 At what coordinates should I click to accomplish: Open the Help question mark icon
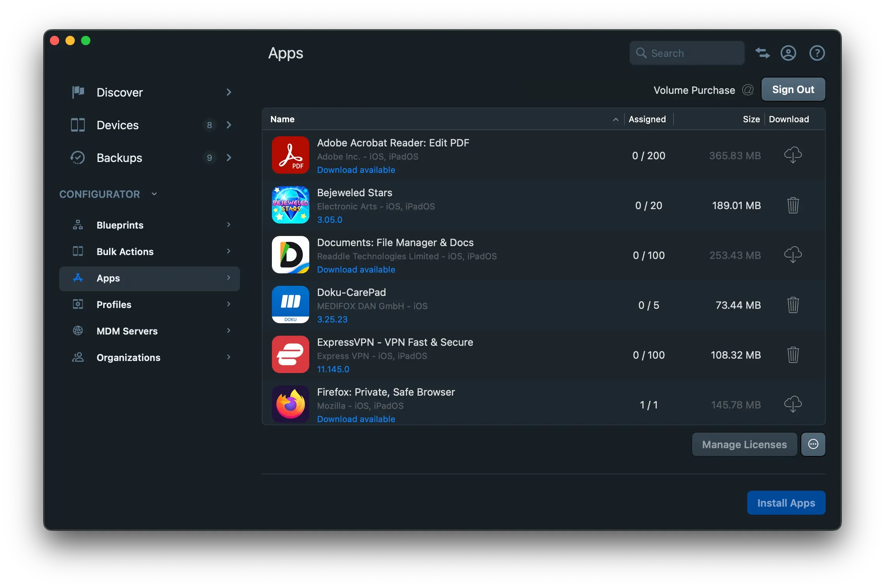[x=817, y=53]
